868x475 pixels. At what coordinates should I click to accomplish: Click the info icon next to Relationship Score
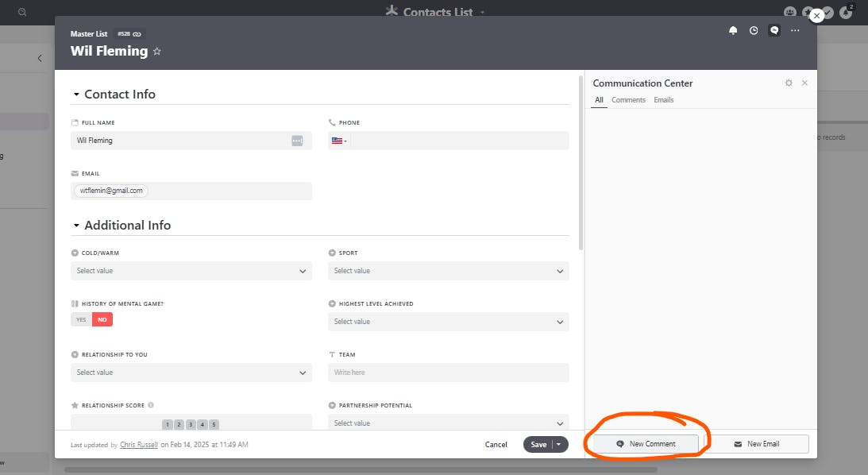click(151, 405)
